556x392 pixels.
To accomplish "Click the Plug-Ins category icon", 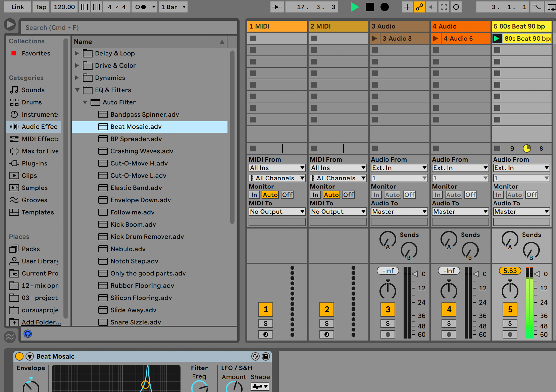I will [14, 163].
